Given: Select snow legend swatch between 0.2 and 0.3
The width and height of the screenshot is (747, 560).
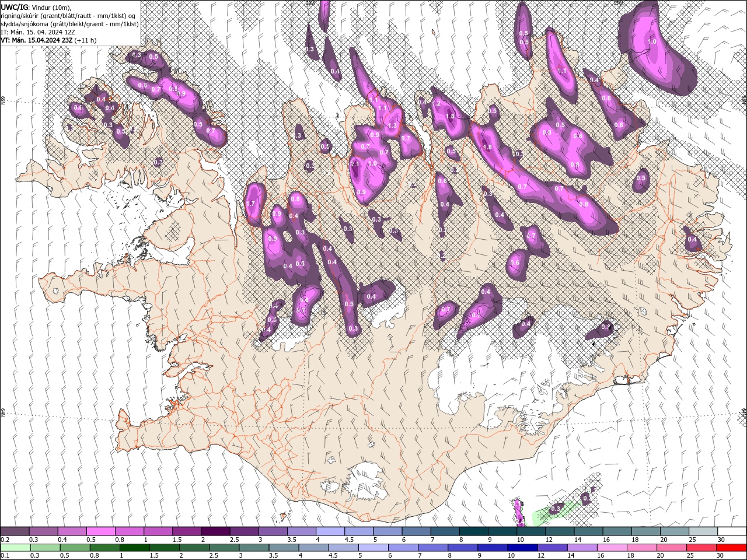Looking at the screenshot, I should tap(15, 531).
